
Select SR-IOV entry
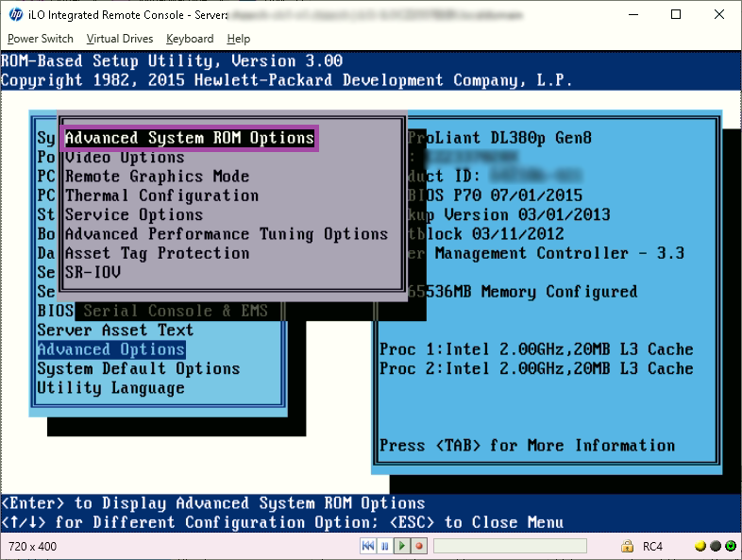93,272
